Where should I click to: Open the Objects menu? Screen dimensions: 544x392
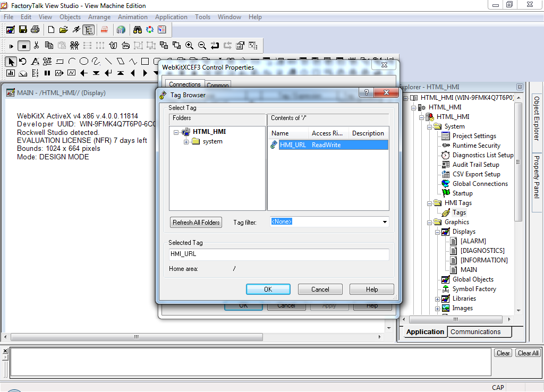click(x=70, y=17)
